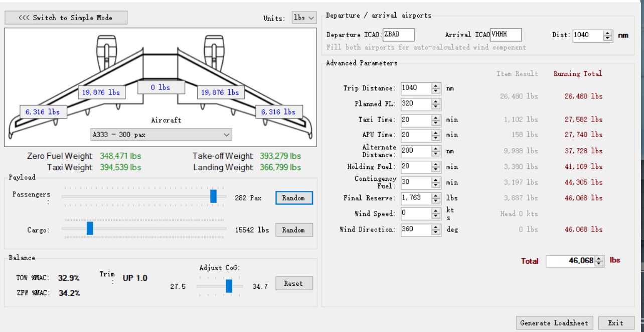The image size is (644, 332).
Task: Reset the CoG balance
Action: 293,283
